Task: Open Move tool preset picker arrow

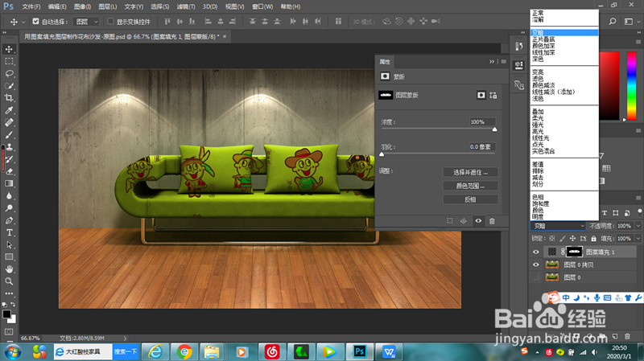Action: click(23, 22)
